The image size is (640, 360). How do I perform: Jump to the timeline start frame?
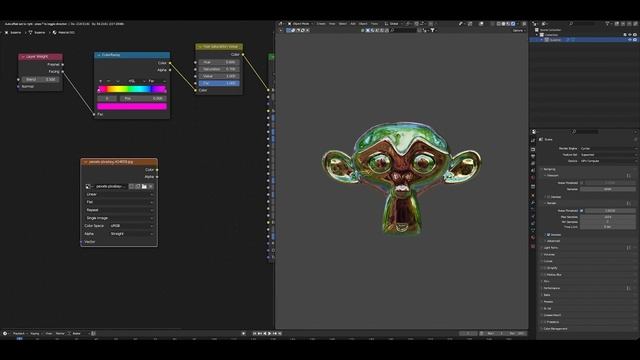pos(255,333)
